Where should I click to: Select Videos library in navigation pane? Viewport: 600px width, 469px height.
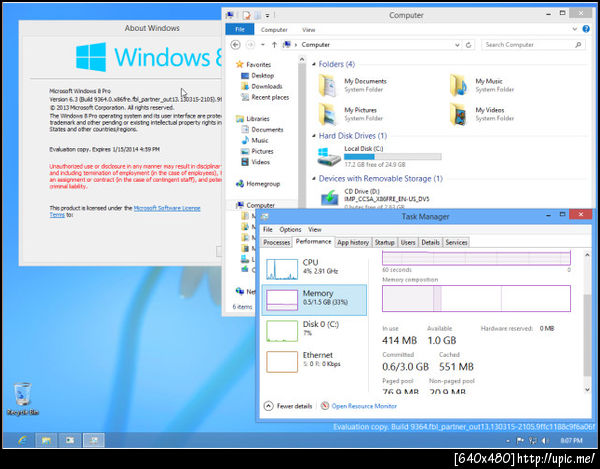pos(260,162)
